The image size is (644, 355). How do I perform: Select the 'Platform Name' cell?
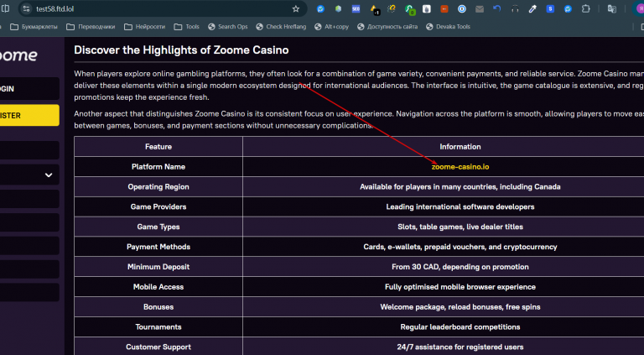158,167
